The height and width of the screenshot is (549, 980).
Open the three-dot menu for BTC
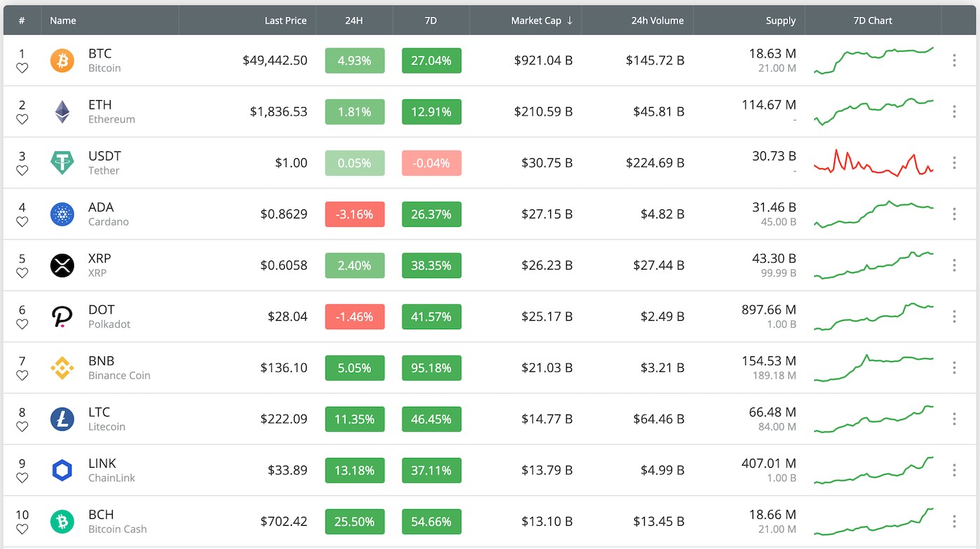[954, 61]
